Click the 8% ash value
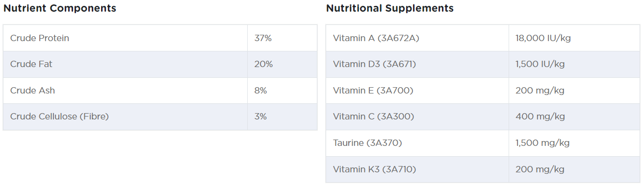This screenshot has width=644, height=189. tap(260, 91)
